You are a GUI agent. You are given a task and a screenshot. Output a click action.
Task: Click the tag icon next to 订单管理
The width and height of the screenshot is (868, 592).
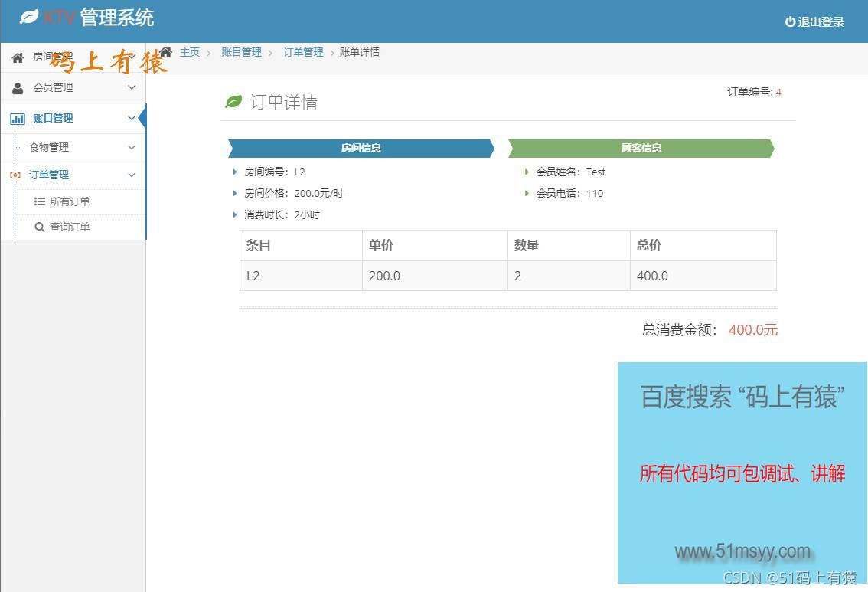[17, 175]
